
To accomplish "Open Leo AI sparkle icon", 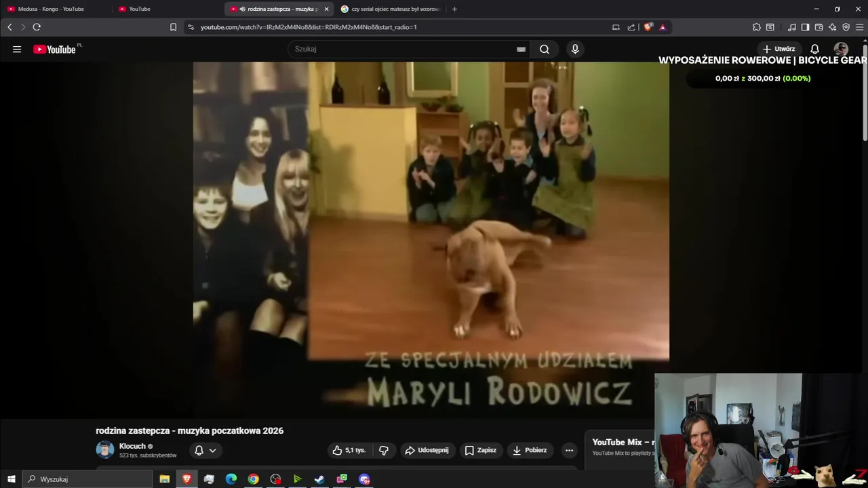I will click(x=832, y=27).
